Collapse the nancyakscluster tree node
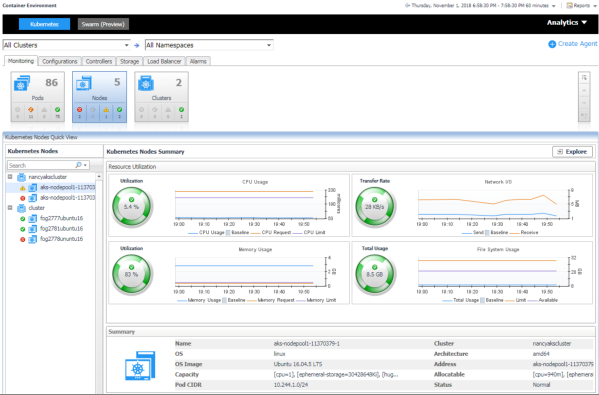This screenshot has width=599, height=395. click(x=10, y=177)
